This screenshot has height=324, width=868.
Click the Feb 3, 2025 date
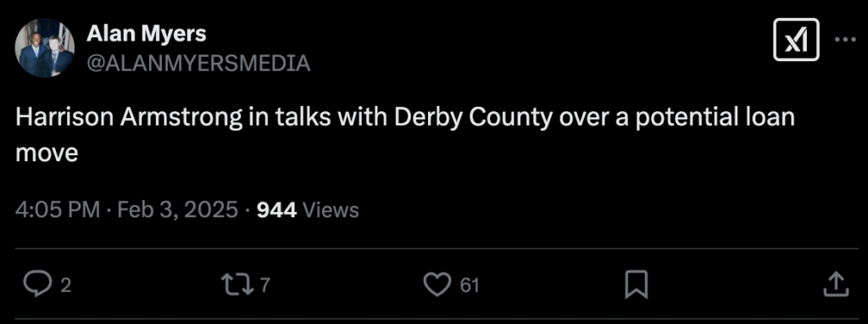(178, 209)
